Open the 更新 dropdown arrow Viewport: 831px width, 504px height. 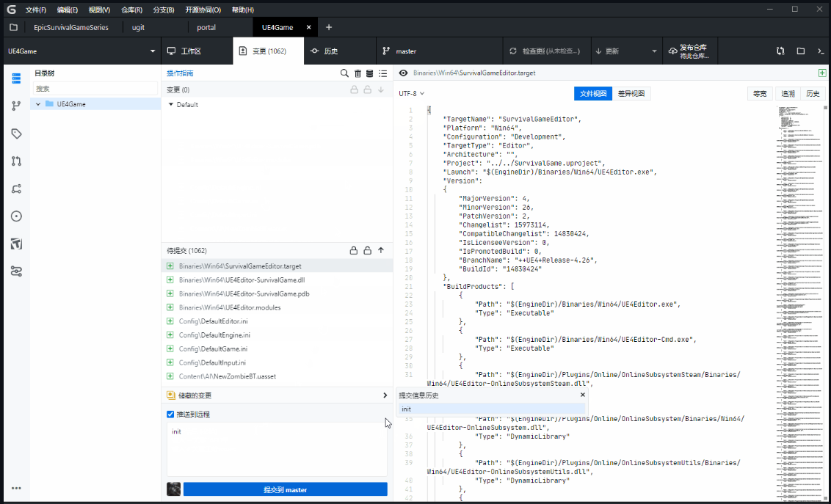[655, 51]
